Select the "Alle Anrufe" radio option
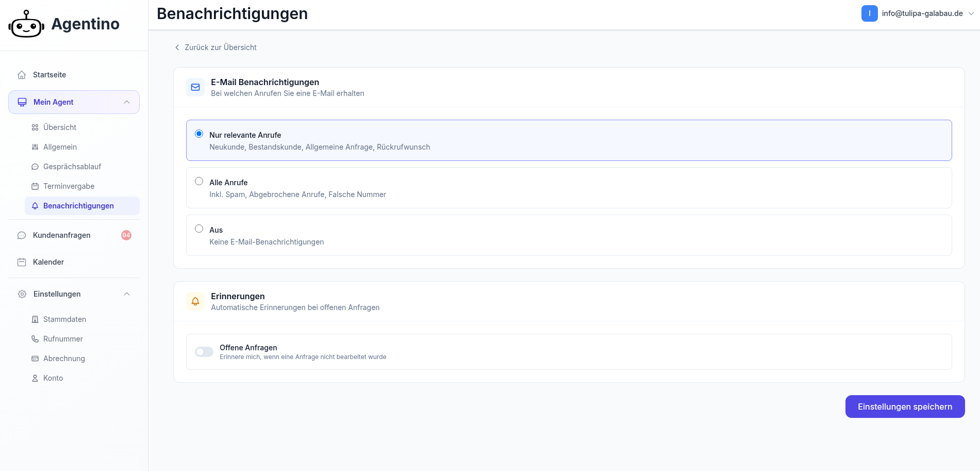The width and height of the screenshot is (980, 471). (x=199, y=181)
